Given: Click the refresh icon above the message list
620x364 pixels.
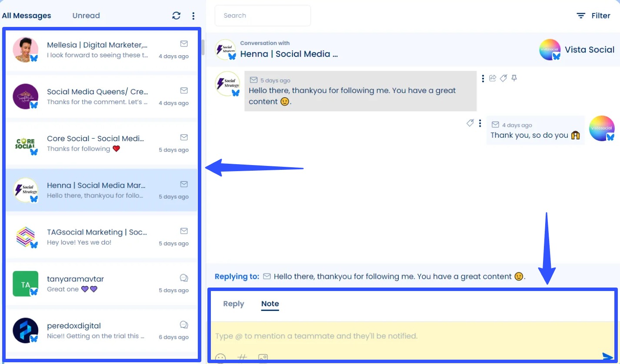Looking at the screenshot, I should point(176,15).
